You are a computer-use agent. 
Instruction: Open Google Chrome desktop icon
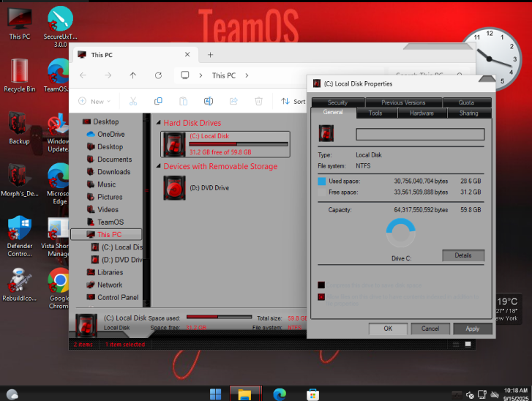(x=59, y=288)
